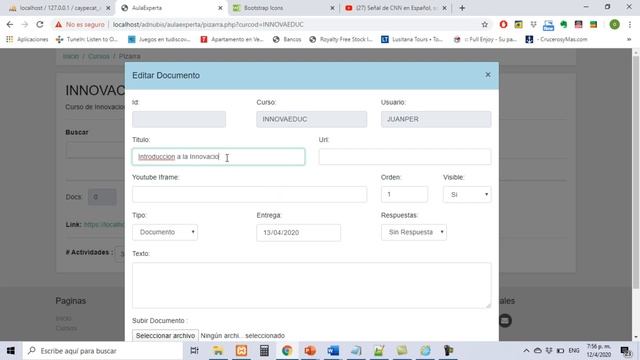Click the Dropbox-style extension icon

[533, 24]
